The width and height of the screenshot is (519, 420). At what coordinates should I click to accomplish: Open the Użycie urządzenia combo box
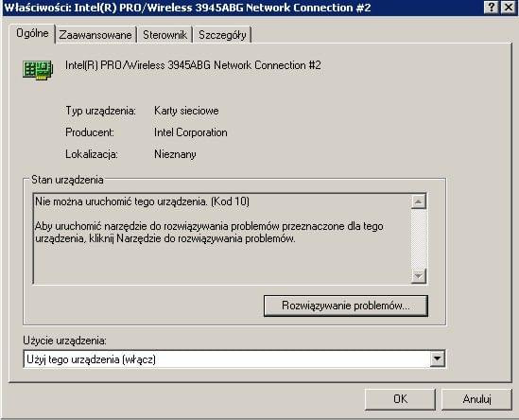click(234, 359)
